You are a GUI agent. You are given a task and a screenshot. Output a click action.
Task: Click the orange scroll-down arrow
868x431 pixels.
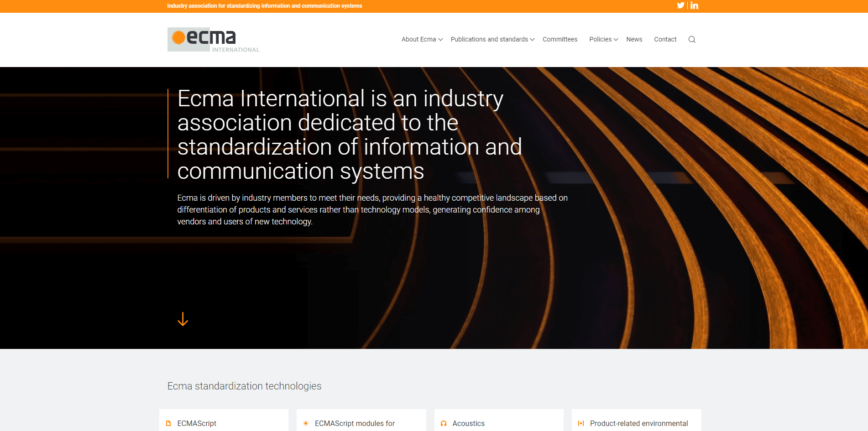tap(183, 319)
